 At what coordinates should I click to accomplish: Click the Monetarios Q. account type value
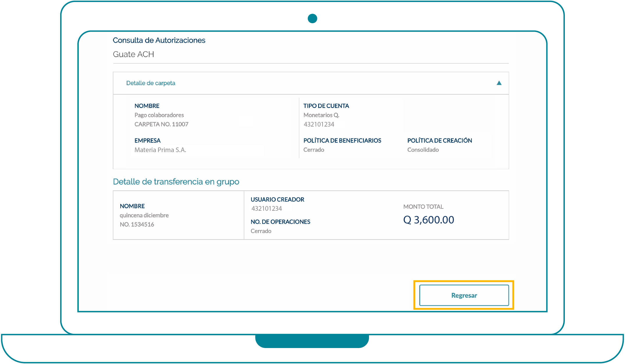click(321, 115)
